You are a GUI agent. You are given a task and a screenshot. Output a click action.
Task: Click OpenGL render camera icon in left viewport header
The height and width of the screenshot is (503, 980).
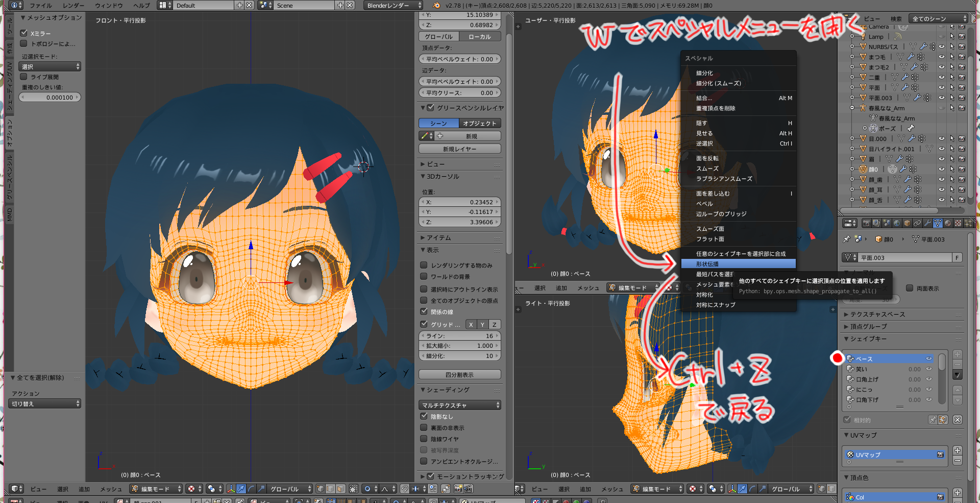458,489
